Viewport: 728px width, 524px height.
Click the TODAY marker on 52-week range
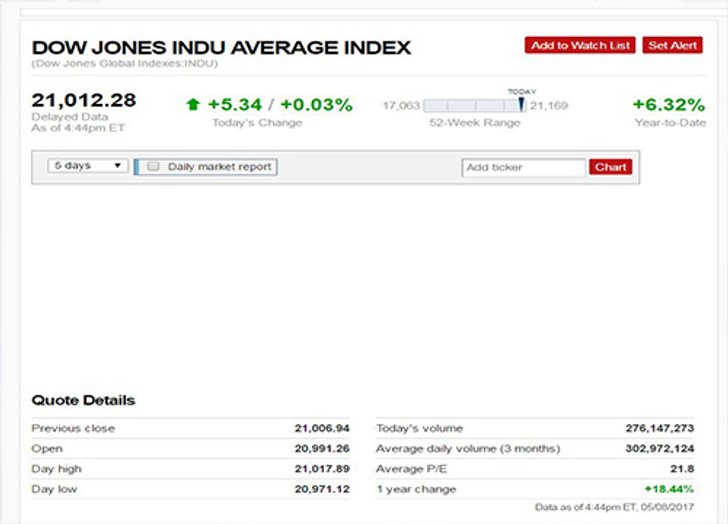point(521,104)
